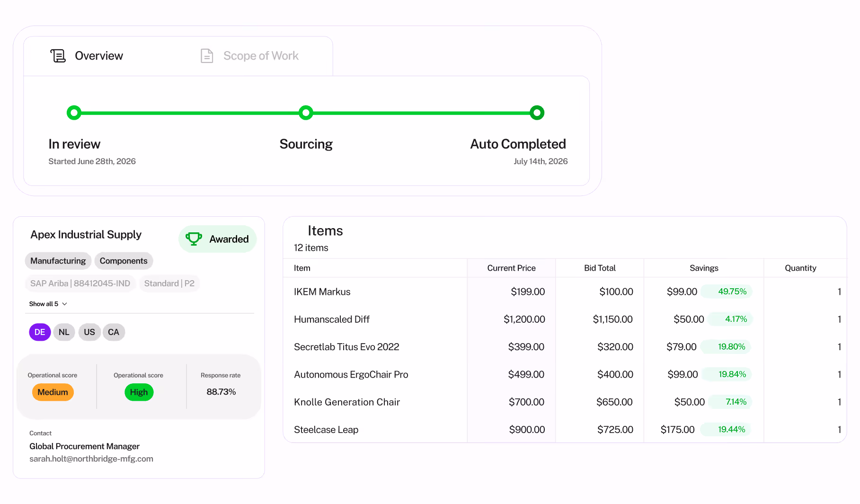Toggle the High operational score pill
Viewport: 860px width, 504px height.
coord(139,392)
